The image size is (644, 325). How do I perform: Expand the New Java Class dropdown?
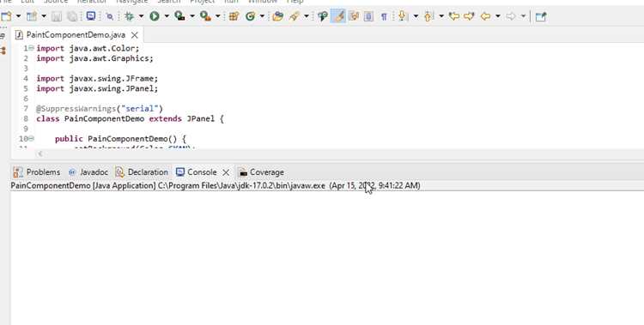click(262, 16)
